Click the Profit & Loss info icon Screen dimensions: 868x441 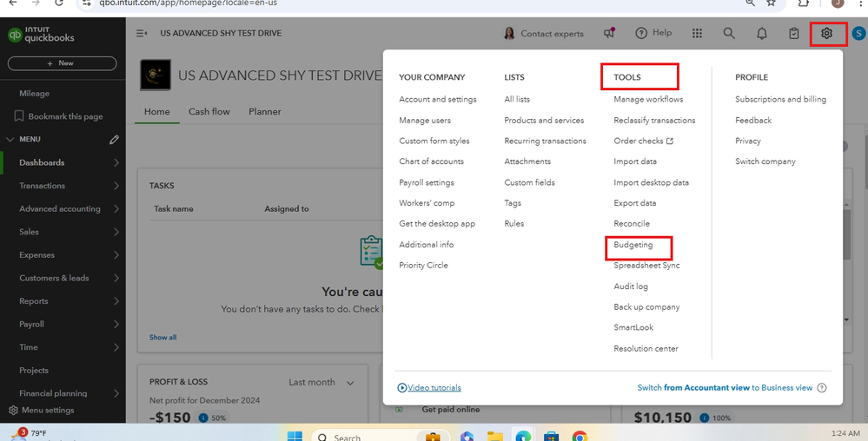tap(203, 418)
